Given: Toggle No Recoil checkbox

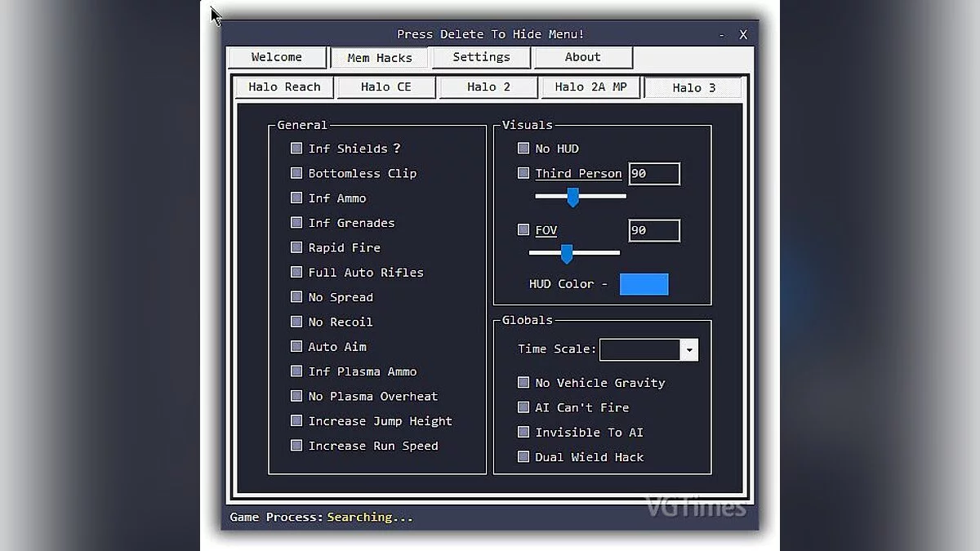Looking at the screenshot, I should pos(296,322).
